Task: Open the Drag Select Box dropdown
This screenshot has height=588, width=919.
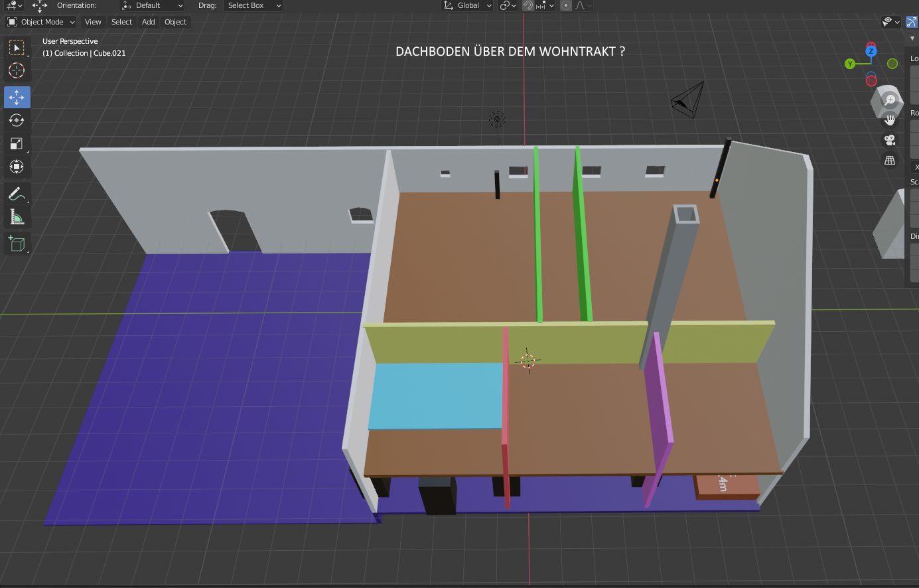Action: [253, 5]
